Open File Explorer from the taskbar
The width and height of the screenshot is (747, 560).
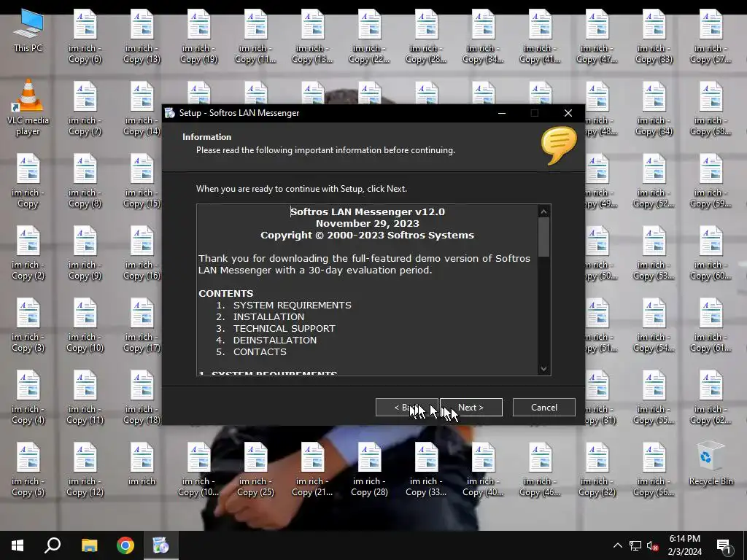[x=89, y=545]
